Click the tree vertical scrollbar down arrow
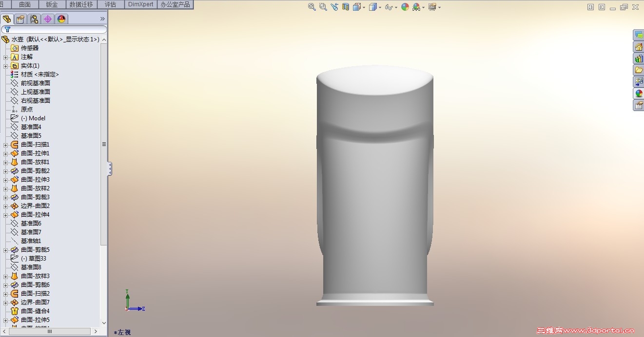The height and width of the screenshot is (337, 644). [104, 323]
